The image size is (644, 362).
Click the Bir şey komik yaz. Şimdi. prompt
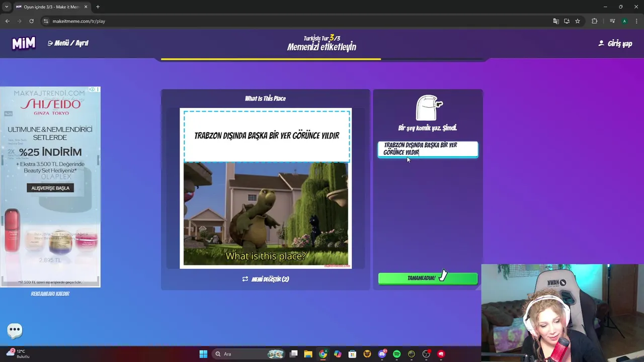(428, 128)
